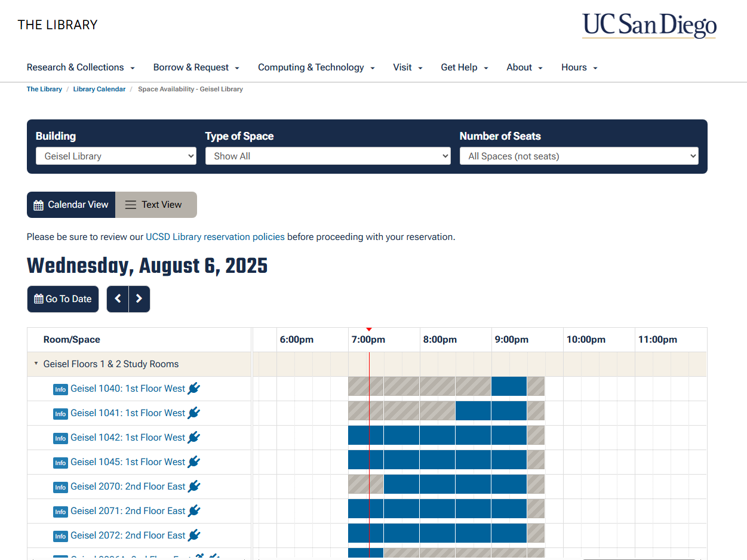Click THE LIBRARY site title
Viewport: 747px width, 560px height.
click(x=57, y=25)
